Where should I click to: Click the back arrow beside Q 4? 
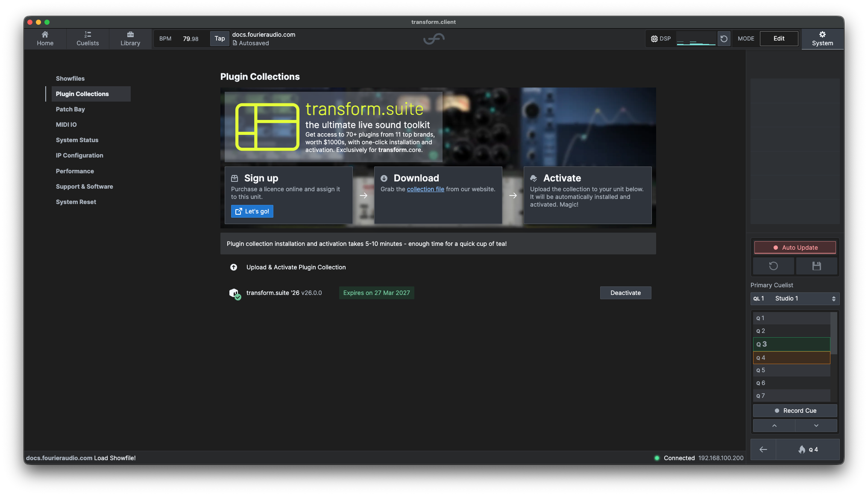763,449
